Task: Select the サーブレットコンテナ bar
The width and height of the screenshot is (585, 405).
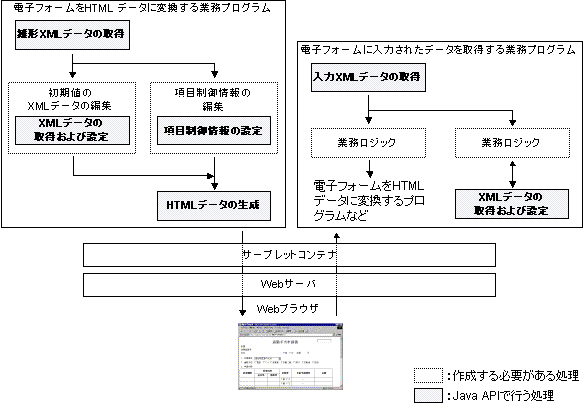Action: click(289, 255)
